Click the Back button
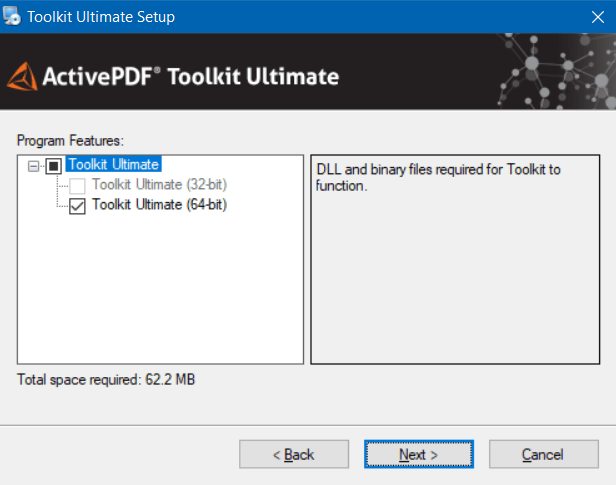616x485 pixels. [x=294, y=454]
